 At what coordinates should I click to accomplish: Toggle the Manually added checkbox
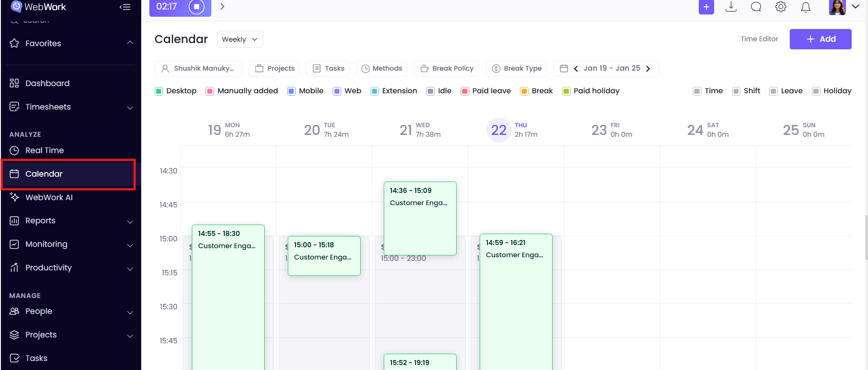210,91
